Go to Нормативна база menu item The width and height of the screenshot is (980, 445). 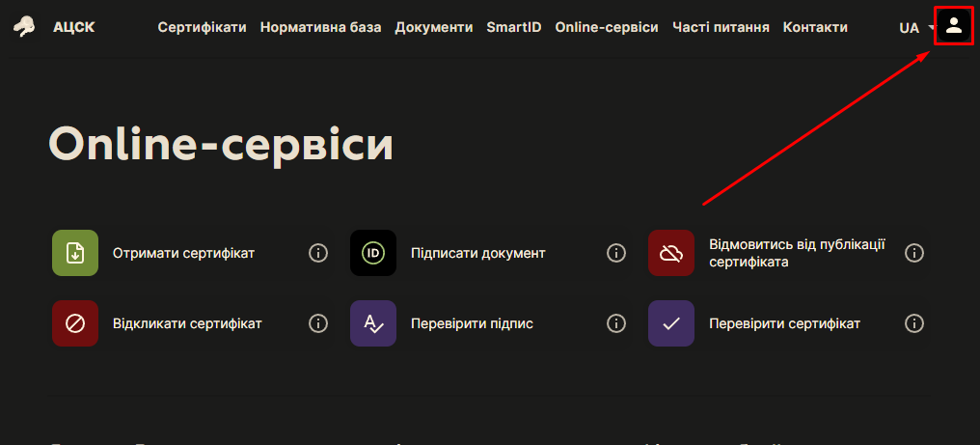[x=320, y=27]
